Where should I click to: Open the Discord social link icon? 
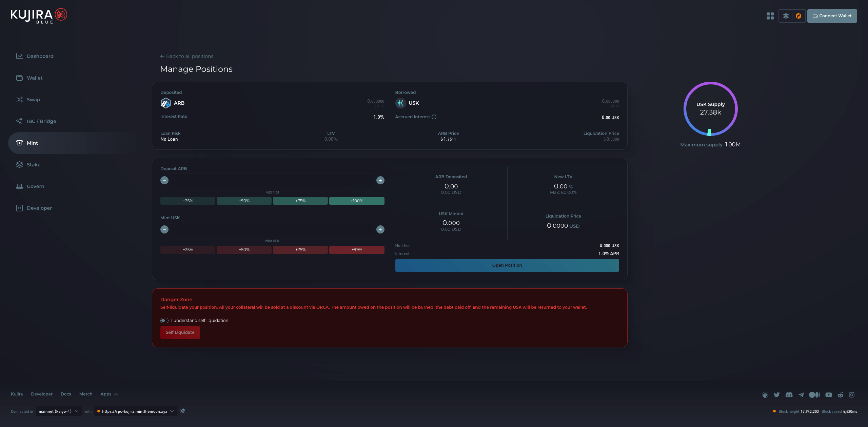click(789, 395)
